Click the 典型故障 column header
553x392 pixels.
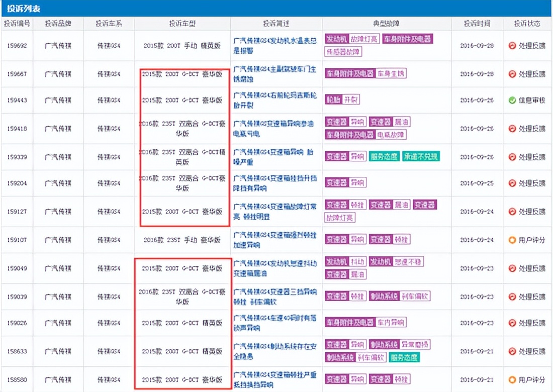coord(387,24)
